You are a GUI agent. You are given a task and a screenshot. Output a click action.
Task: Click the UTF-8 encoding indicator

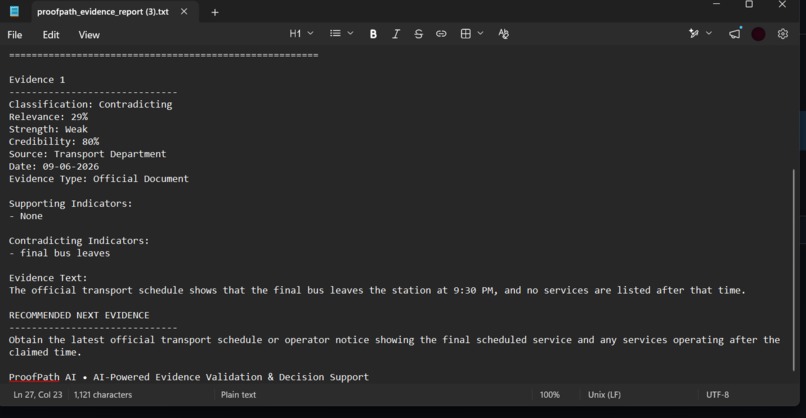pyautogui.click(x=717, y=395)
